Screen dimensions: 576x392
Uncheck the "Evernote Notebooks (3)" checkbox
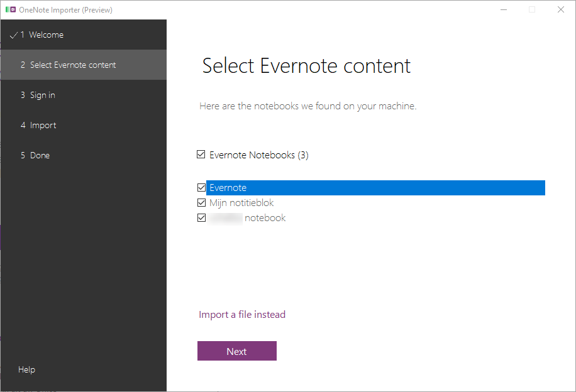(201, 154)
